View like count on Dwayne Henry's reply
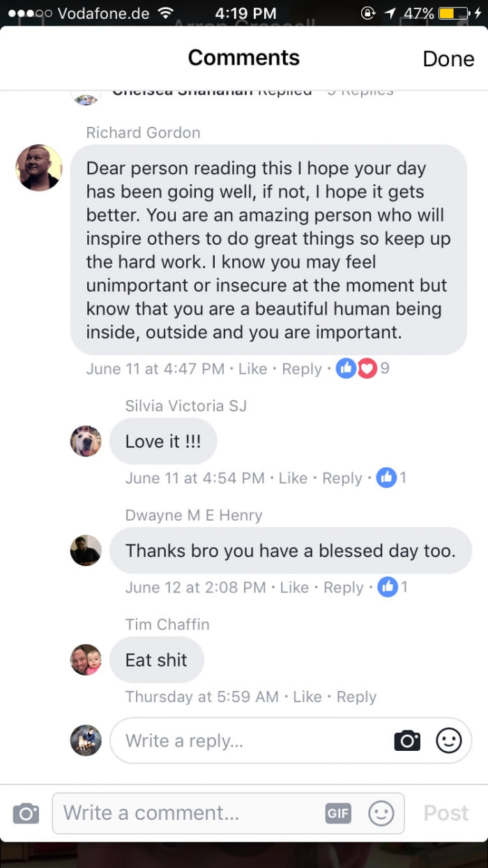488x868 pixels. (x=393, y=588)
